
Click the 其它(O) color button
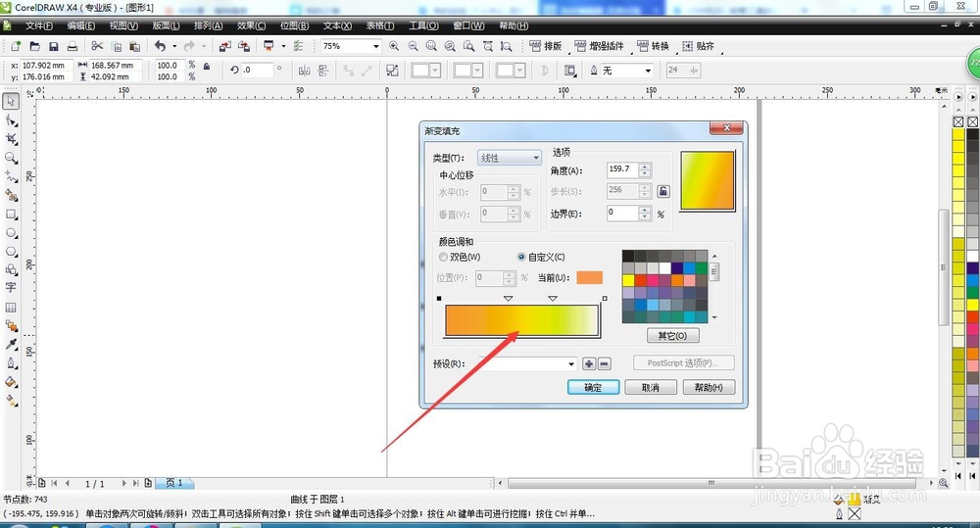point(672,336)
